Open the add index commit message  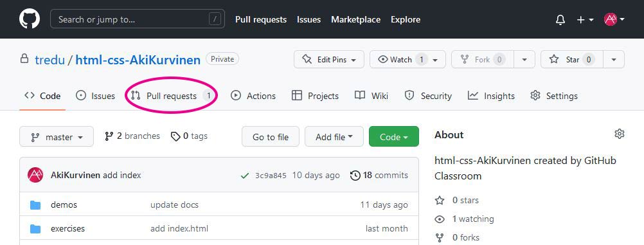(x=122, y=176)
